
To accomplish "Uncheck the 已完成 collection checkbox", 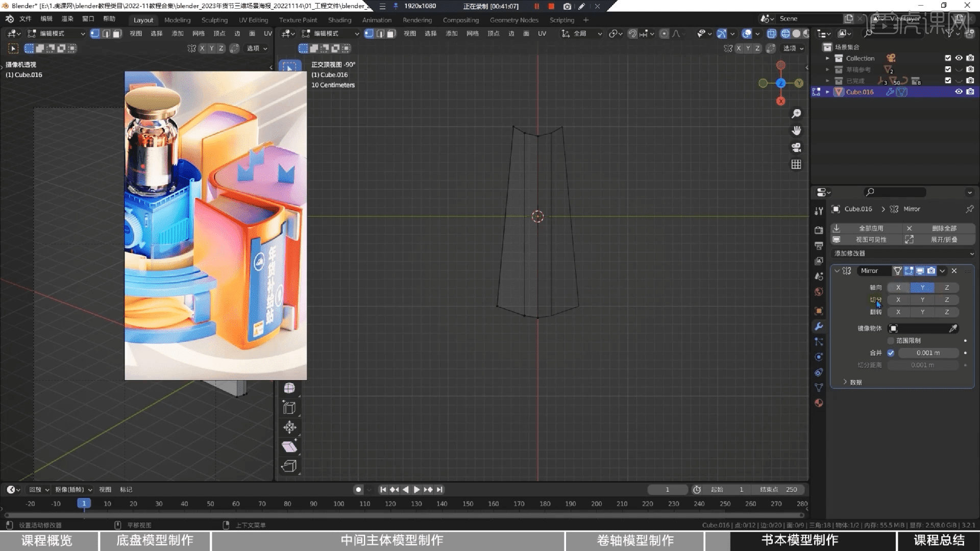I will tap(948, 81).
